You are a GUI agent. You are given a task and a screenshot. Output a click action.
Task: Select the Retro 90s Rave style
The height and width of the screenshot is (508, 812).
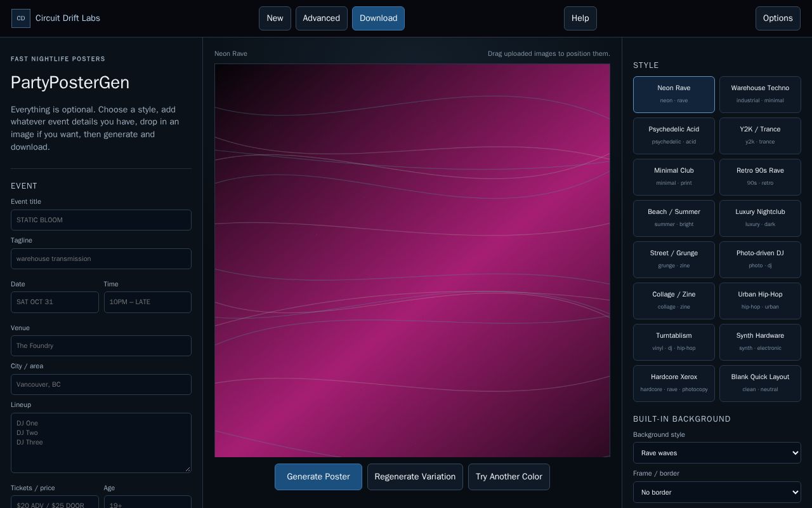760,177
